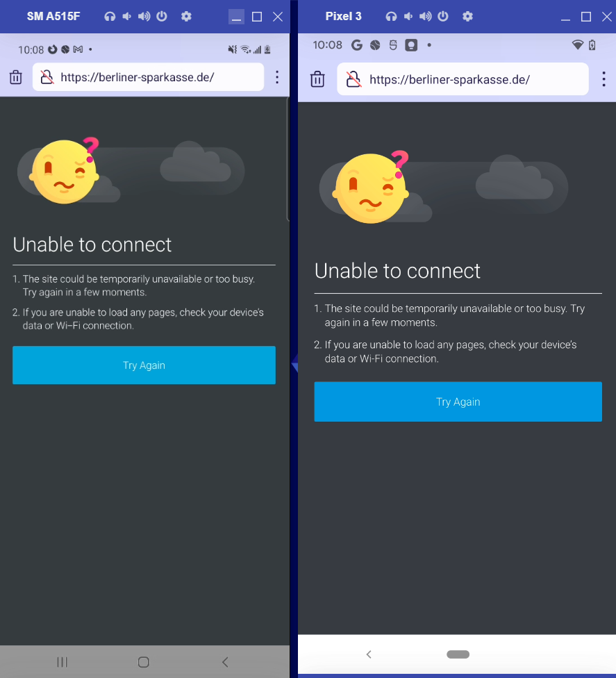
Task: Open three-dot browser menu on Pixel 3
Action: 604,79
